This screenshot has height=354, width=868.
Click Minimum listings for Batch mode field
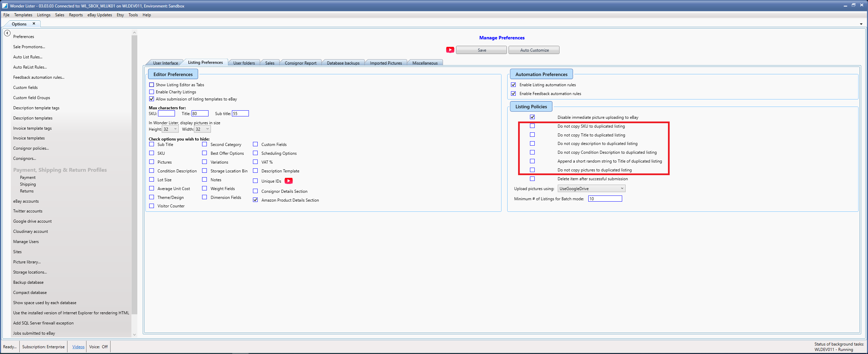coord(605,199)
